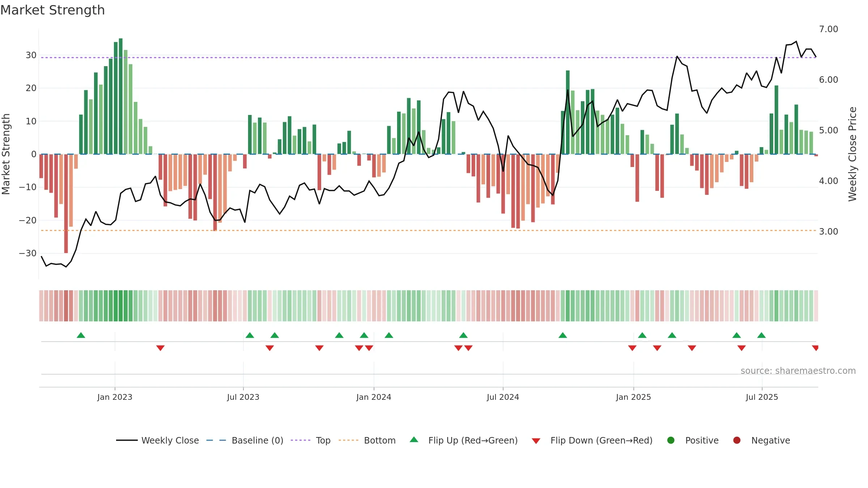This screenshot has width=868, height=488.
Task: Toggle the Flip Down (Green→Red) legend entry
Action: [592, 440]
